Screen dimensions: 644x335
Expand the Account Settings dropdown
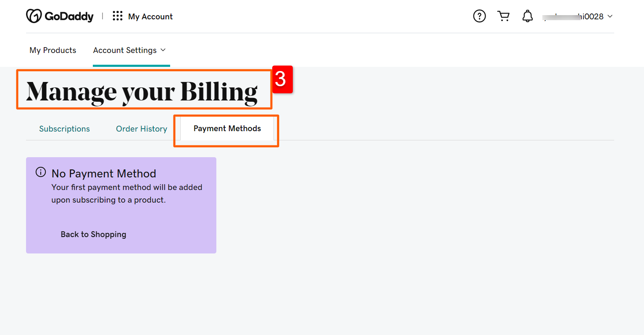[129, 50]
